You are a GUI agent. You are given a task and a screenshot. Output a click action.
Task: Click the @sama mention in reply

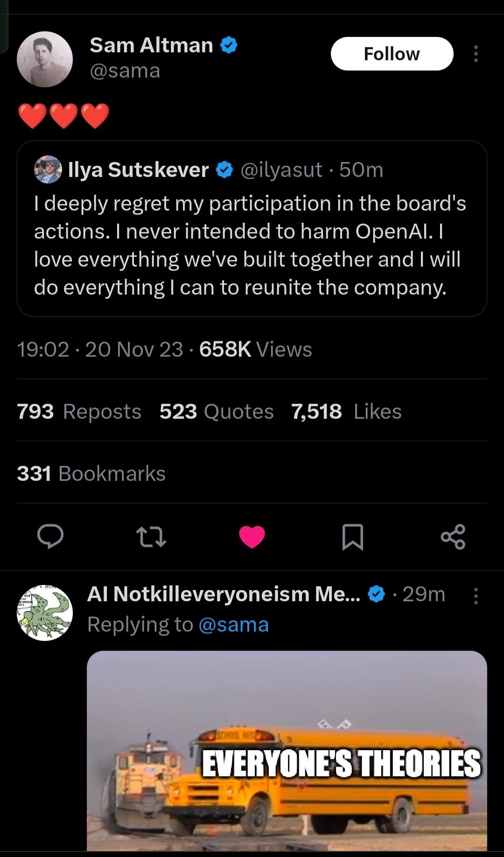pyautogui.click(x=234, y=625)
